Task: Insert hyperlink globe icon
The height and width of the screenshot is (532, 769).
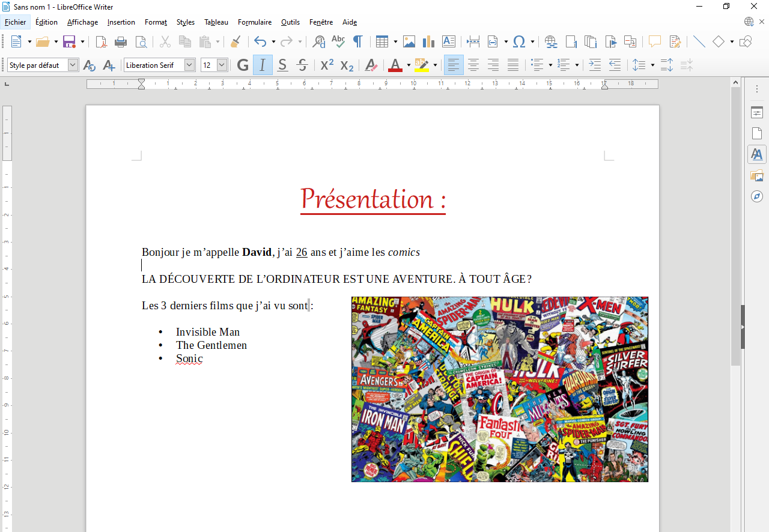Action: pos(551,41)
